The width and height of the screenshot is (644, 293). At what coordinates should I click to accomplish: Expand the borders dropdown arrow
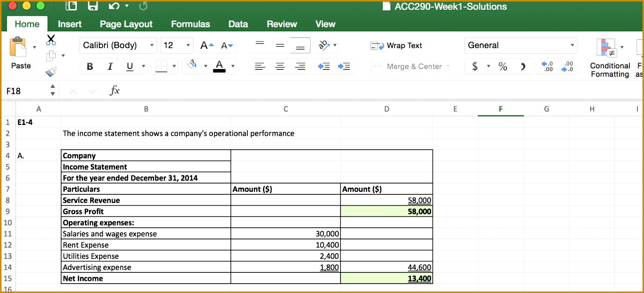coord(174,66)
